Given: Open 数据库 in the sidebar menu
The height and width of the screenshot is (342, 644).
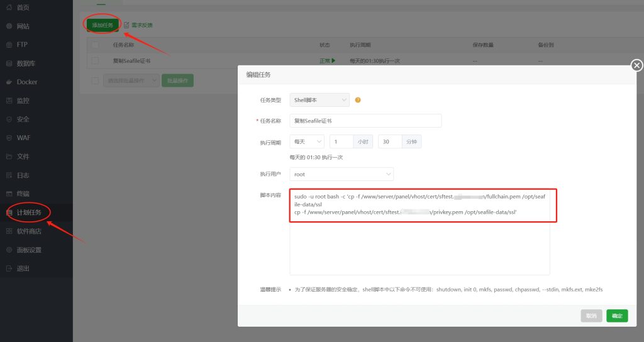Looking at the screenshot, I should click(26, 63).
